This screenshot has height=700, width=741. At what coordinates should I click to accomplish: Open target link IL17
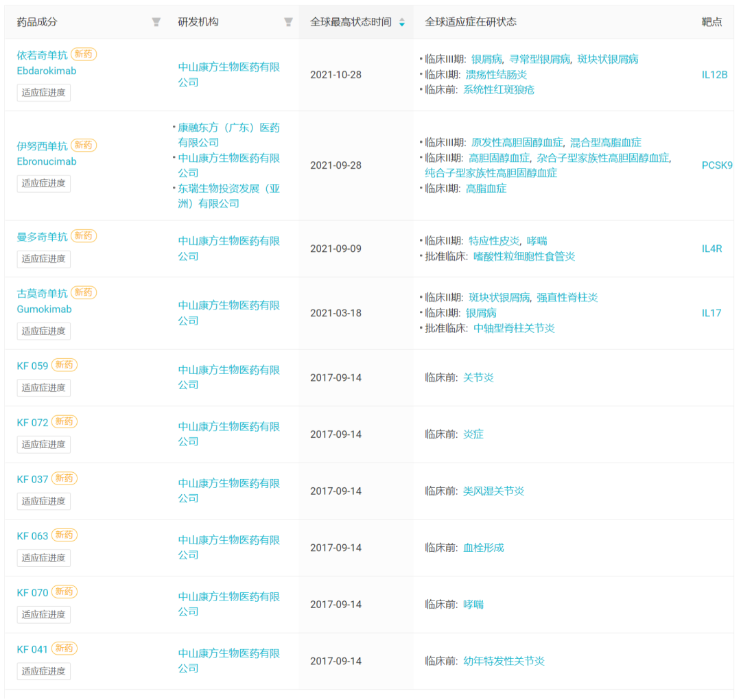pyautogui.click(x=711, y=313)
